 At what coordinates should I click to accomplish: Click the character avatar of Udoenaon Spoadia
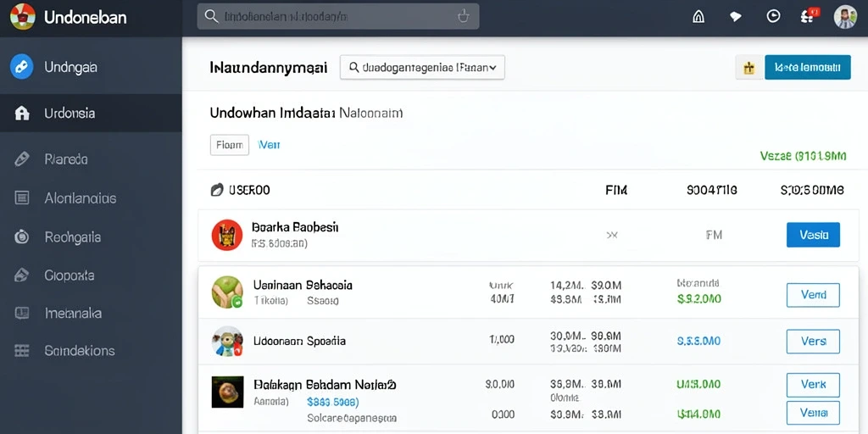point(227,341)
